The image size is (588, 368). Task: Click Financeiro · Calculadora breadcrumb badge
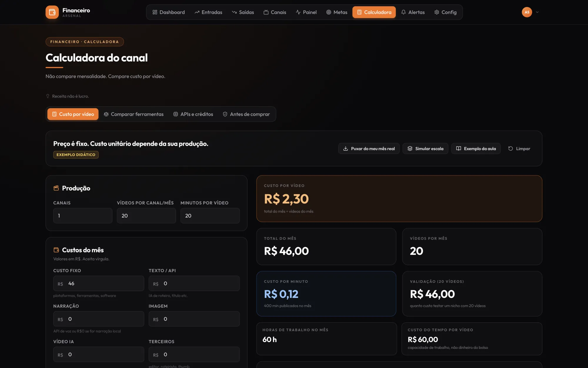point(85,42)
